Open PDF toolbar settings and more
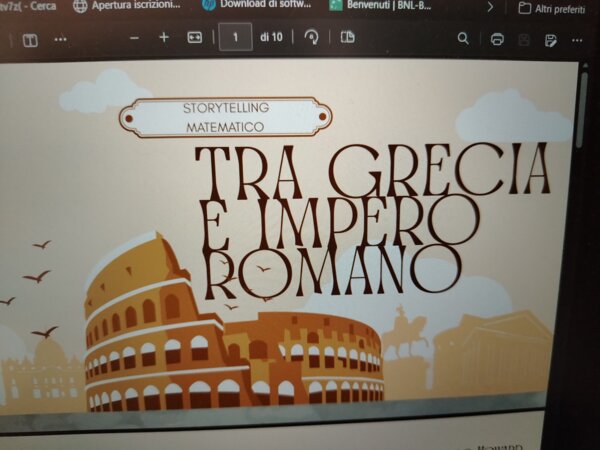This screenshot has height=450, width=600. pos(577,40)
